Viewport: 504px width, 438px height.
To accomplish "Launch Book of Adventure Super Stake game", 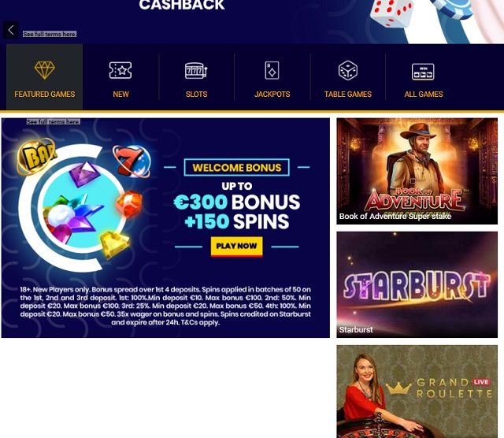I will click(417, 171).
